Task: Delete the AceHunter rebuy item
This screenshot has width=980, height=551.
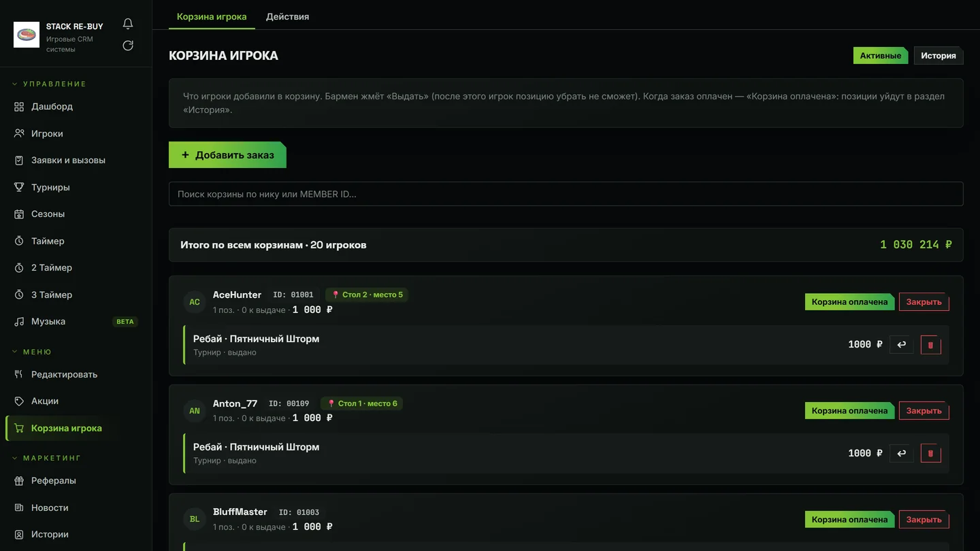Action: point(931,345)
